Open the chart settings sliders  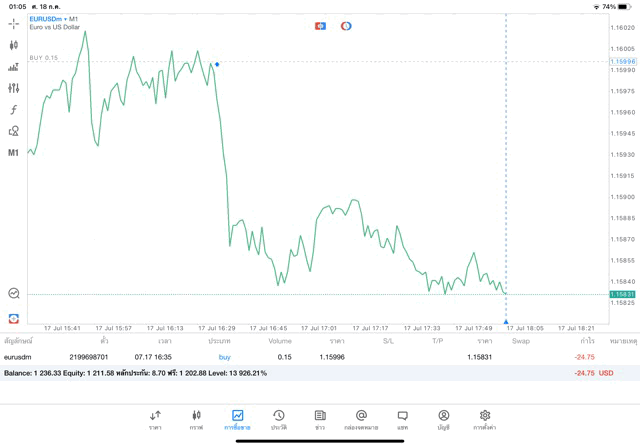(x=14, y=88)
